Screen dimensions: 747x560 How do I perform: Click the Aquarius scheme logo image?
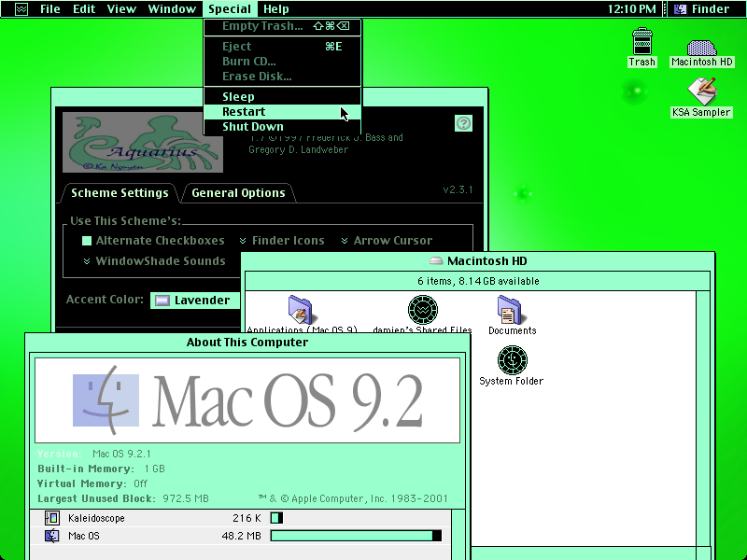[143, 142]
